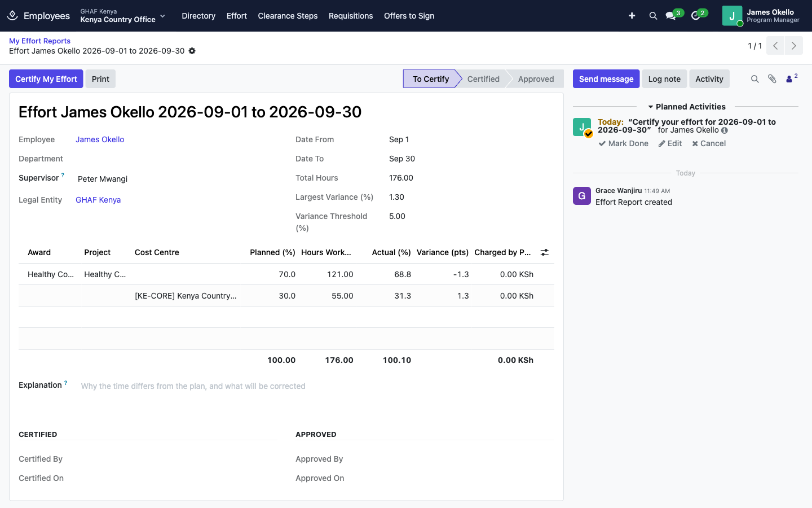Go to next record arrow

click(x=794, y=46)
